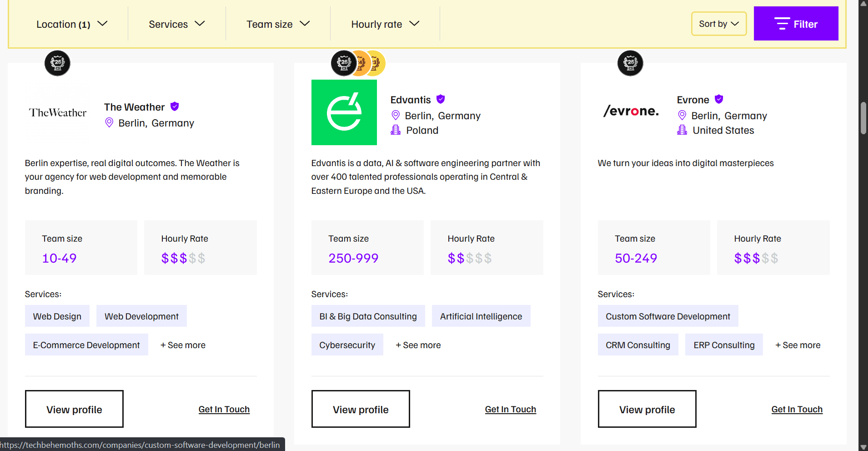Click "We turn your ideas into digital masterpieces"
The height and width of the screenshot is (451, 868).
click(x=686, y=163)
